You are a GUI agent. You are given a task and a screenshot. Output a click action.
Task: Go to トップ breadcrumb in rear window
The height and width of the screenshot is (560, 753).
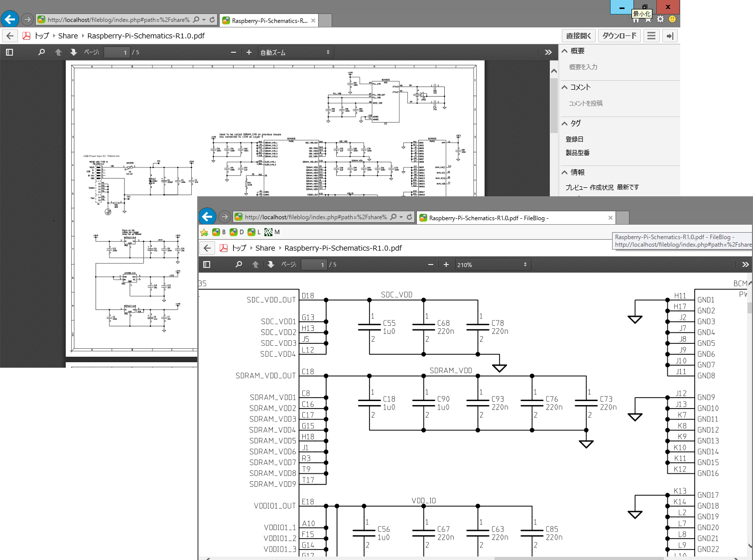42,35
